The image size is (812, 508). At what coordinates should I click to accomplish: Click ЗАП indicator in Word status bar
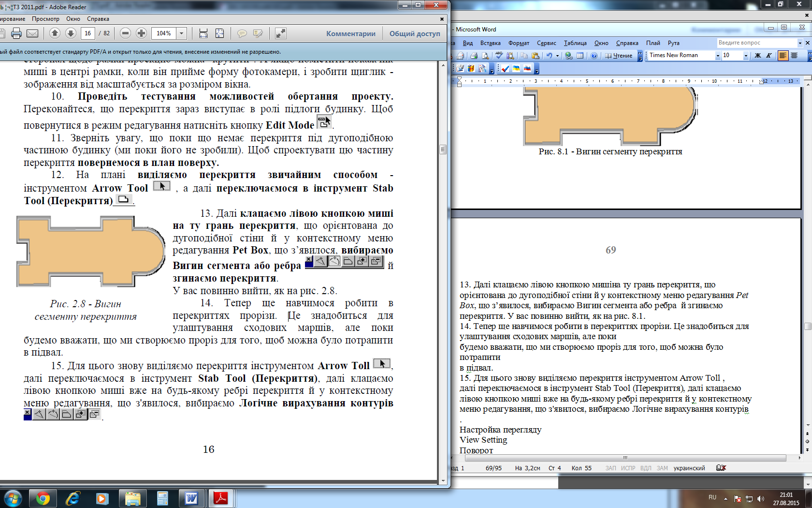[611, 468]
